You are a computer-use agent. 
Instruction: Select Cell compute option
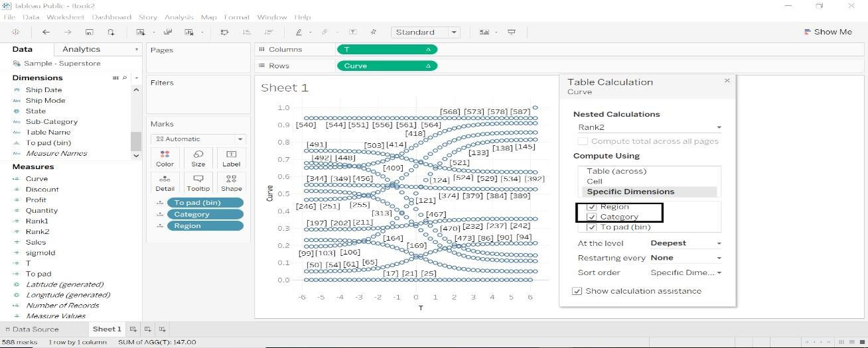click(594, 181)
